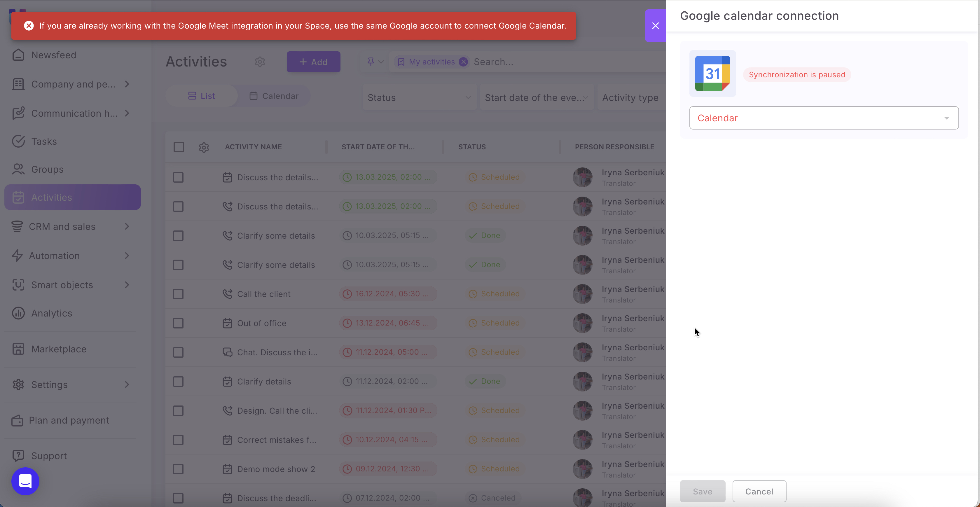980x507 pixels.
Task: Remove the My activities filter chip
Action: [x=463, y=62]
